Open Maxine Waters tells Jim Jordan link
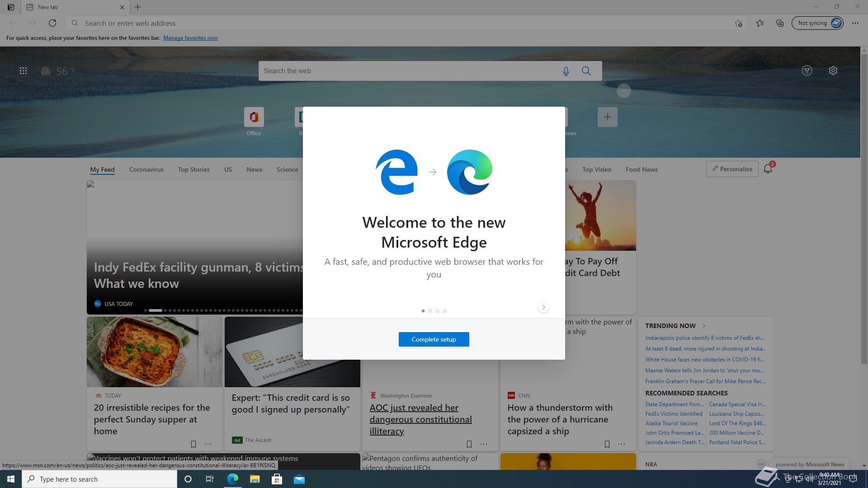 705,371
